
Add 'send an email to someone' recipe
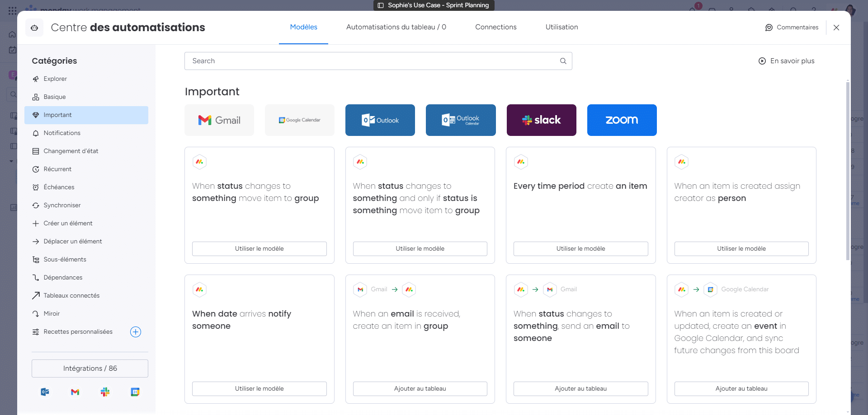(581, 389)
